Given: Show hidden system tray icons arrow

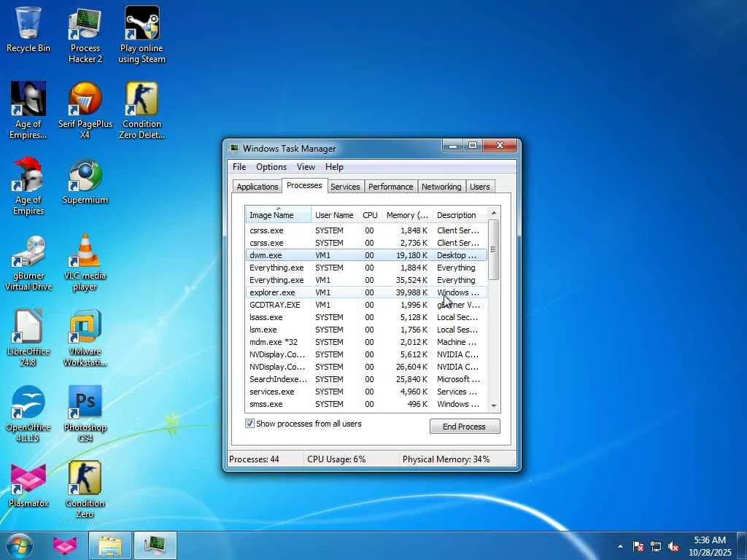Looking at the screenshot, I should [620, 546].
